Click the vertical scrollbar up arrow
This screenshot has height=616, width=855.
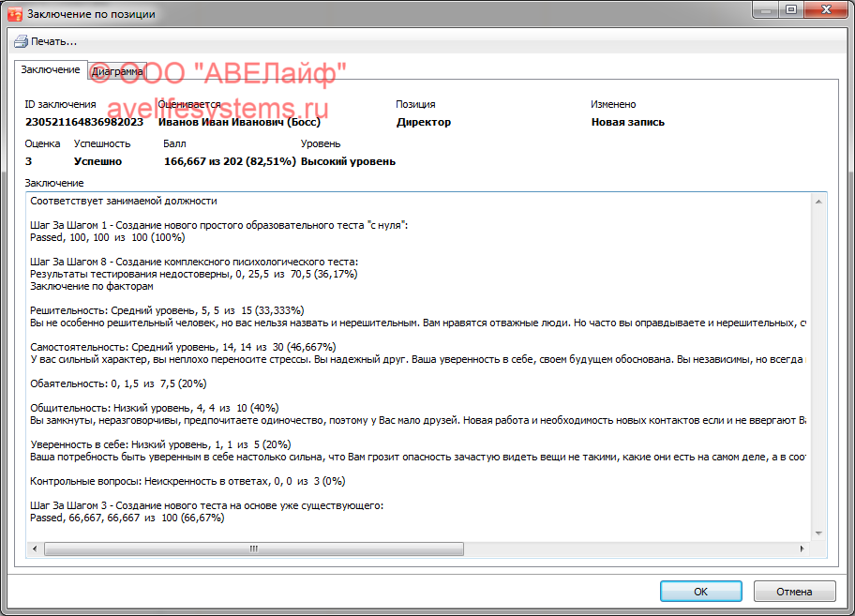pyautogui.click(x=820, y=201)
